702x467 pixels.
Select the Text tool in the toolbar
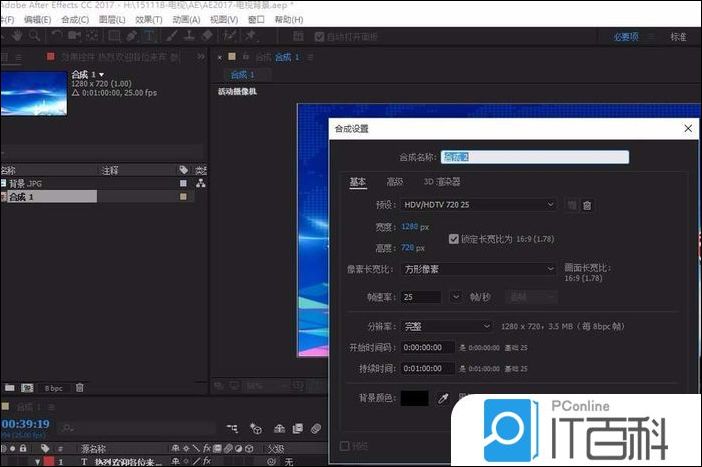[149, 36]
